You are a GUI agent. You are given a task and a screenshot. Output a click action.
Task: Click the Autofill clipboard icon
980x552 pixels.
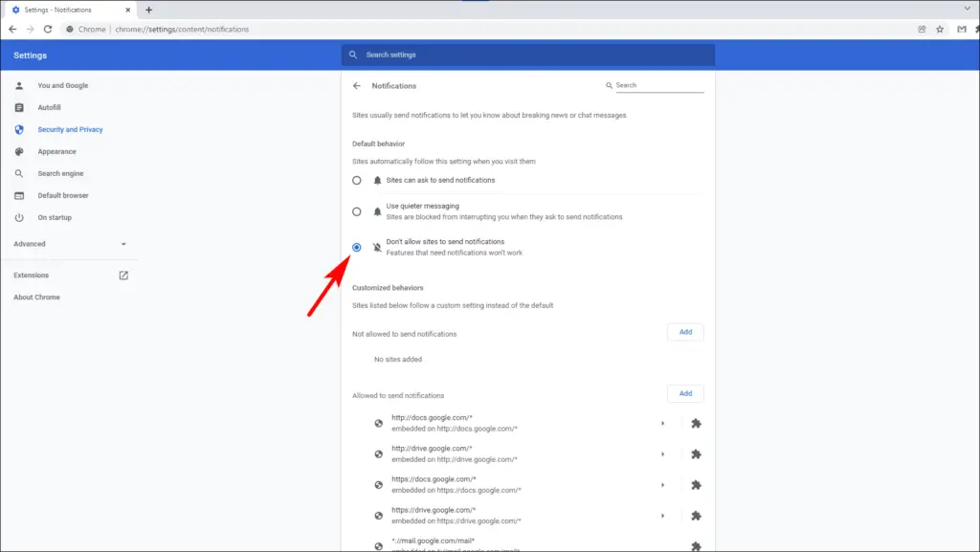coord(19,107)
